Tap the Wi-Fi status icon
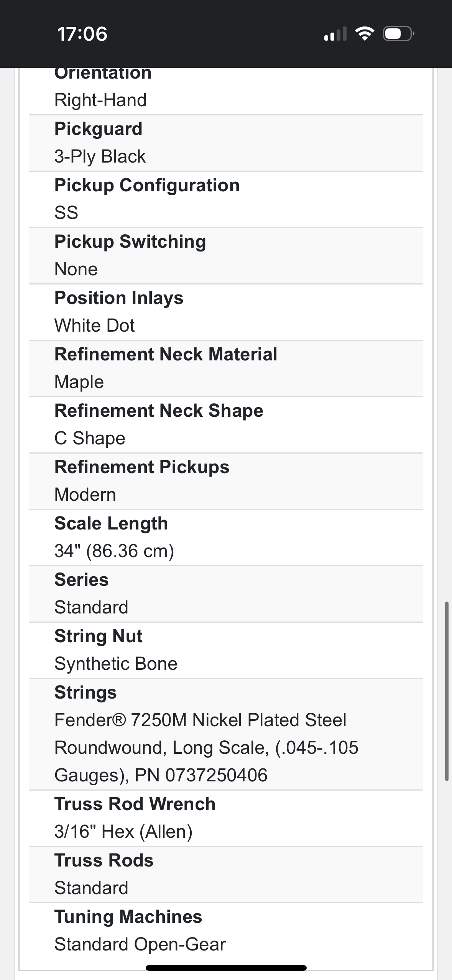Image resolution: width=452 pixels, height=980 pixels. pyautogui.click(x=365, y=34)
